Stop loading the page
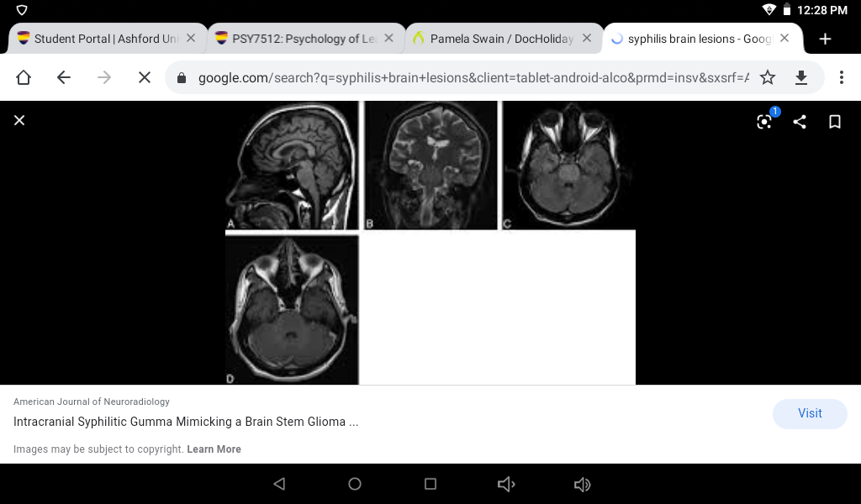Viewport: 861px width, 504px height. [x=145, y=77]
